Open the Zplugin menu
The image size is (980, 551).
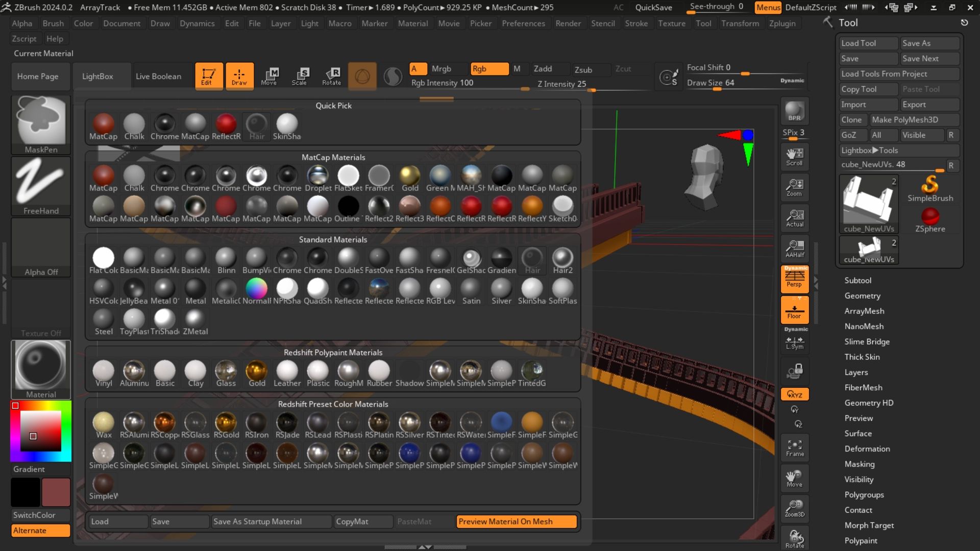781,23
